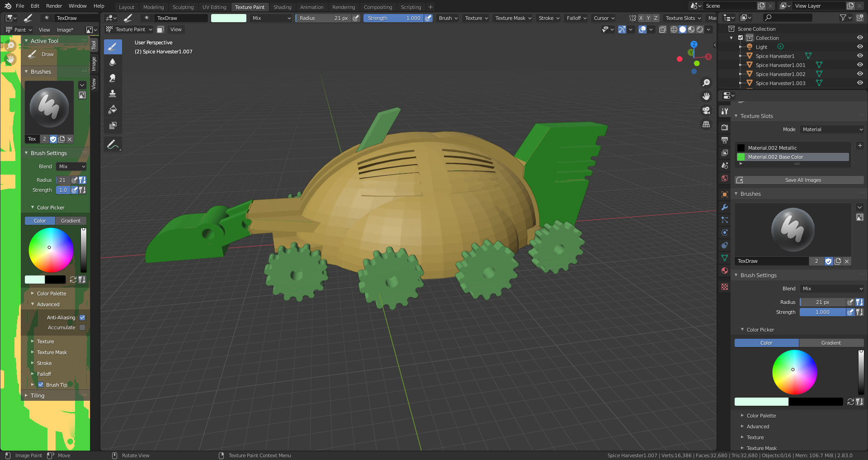This screenshot has width=868, height=460.
Task: Open the Render menu
Action: point(54,6)
